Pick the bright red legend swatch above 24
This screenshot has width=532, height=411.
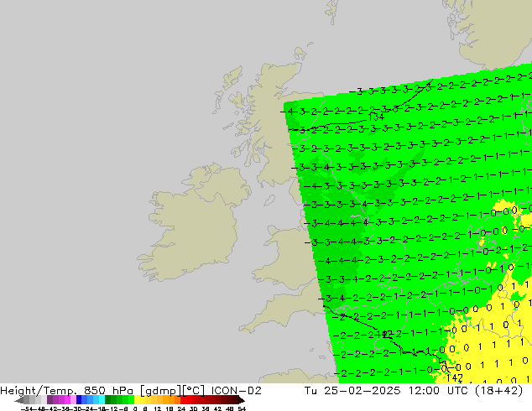coord(183,399)
